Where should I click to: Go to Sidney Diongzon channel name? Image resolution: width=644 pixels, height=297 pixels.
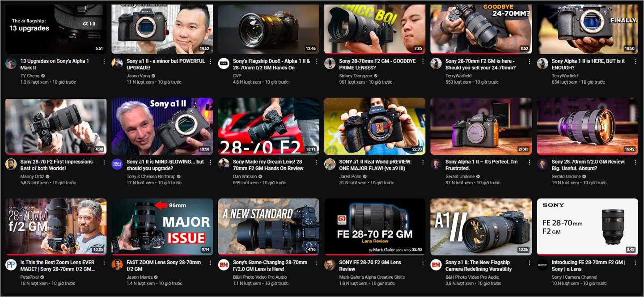click(356, 76)
